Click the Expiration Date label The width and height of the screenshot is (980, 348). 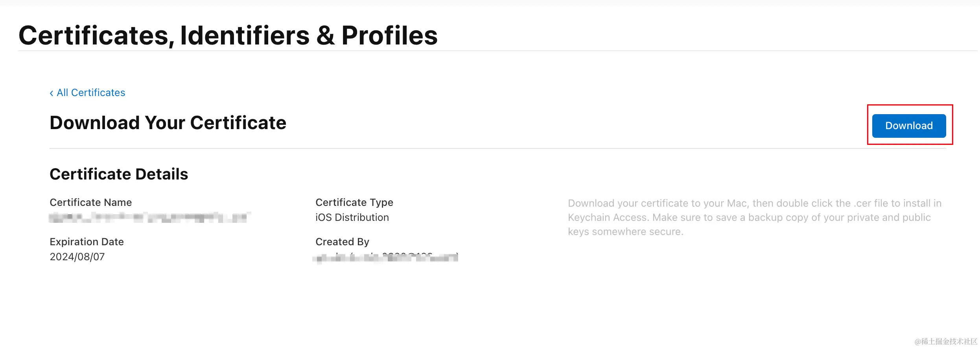[x=87, y=242]
